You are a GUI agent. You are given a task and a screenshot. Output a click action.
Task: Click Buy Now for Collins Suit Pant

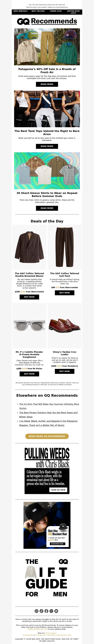(64, 293)
